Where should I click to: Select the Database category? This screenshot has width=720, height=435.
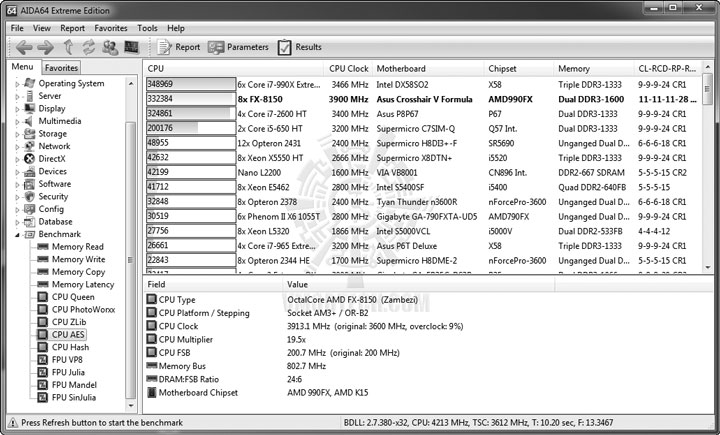[55, 221]
